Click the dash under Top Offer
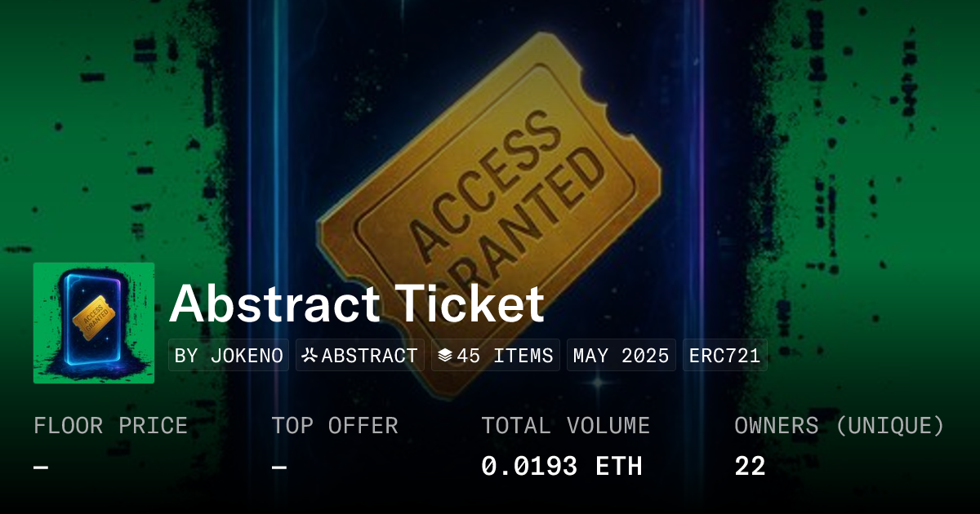 (279, 467)
